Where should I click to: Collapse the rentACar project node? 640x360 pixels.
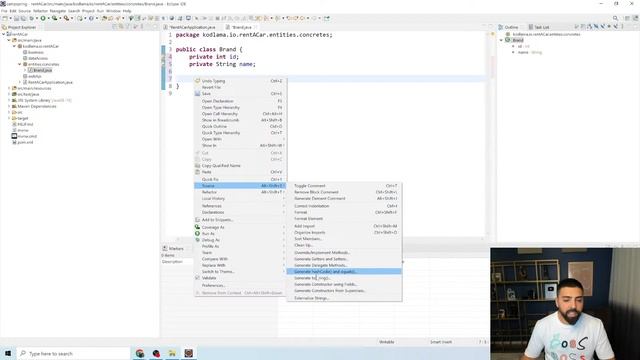pyautogui.click(x=4, y=34)
